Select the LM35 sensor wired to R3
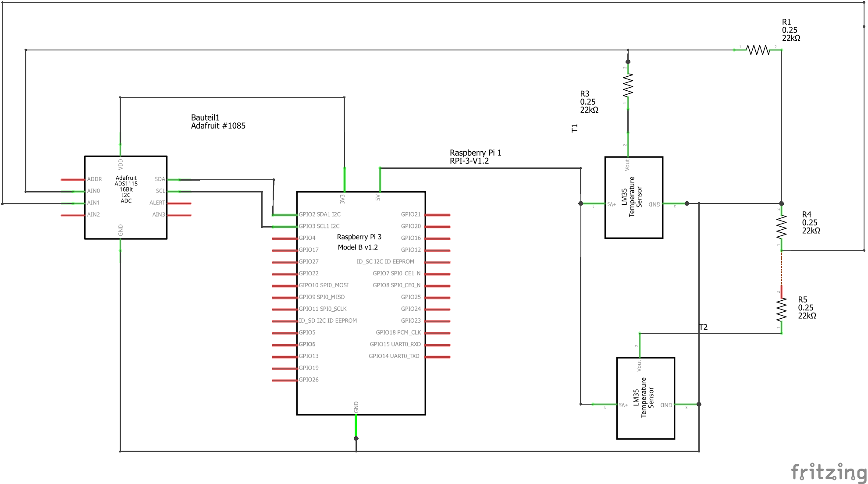 point(634,197)
